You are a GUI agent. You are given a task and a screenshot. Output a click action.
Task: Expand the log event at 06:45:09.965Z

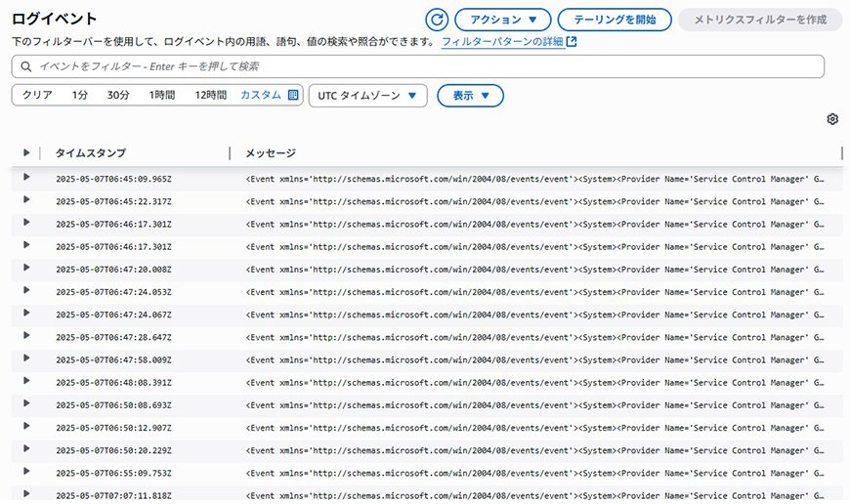click(26, 177)
